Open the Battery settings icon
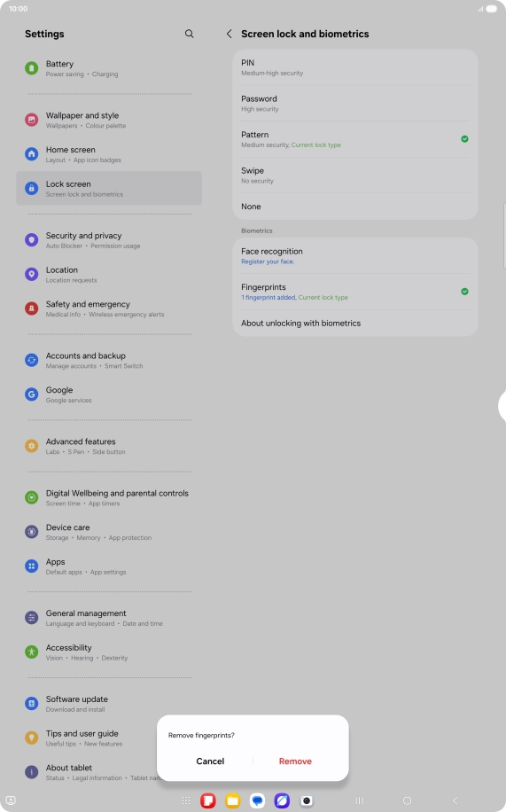The height and width of the screenshot is (812, 506). [x=32, y=68]
